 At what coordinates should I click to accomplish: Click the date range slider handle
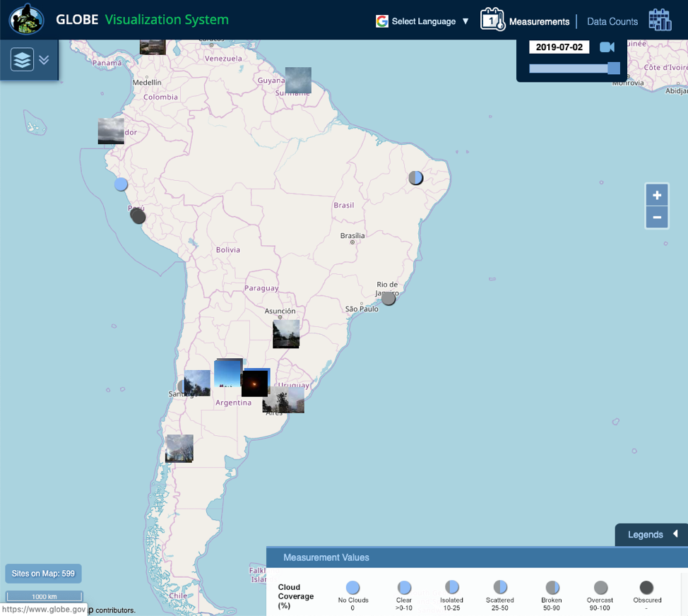(613, 68)
